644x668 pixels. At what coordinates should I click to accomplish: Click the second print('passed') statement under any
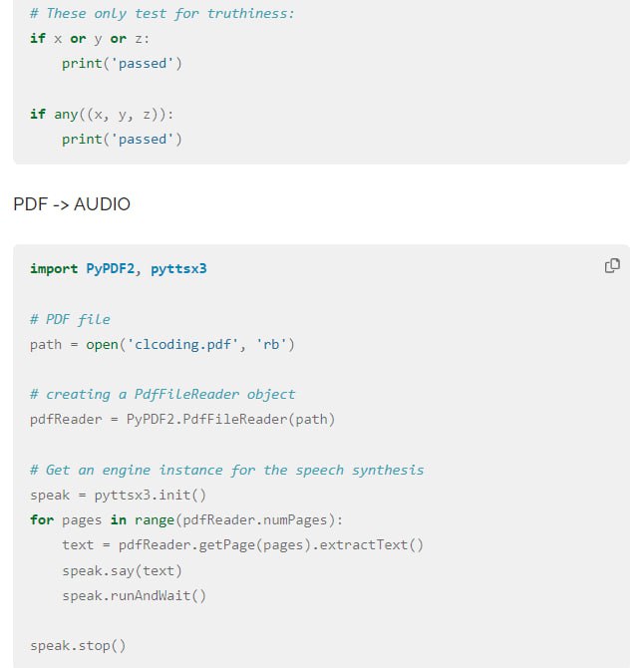123,140
